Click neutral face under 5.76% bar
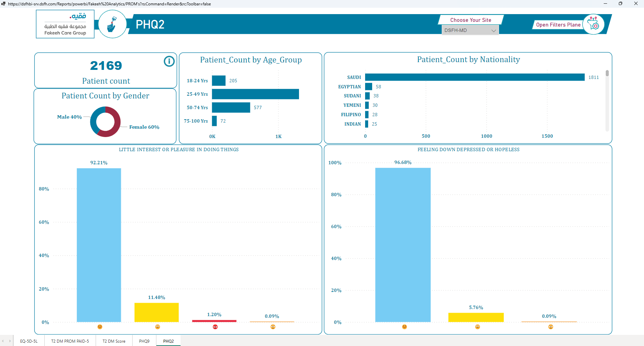 click(x=478, y=327)
